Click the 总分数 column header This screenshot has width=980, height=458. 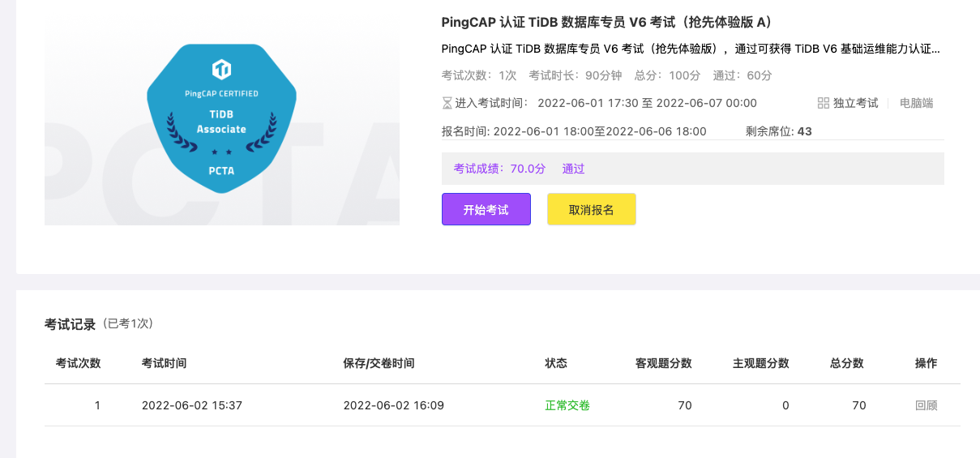point(847,363)
